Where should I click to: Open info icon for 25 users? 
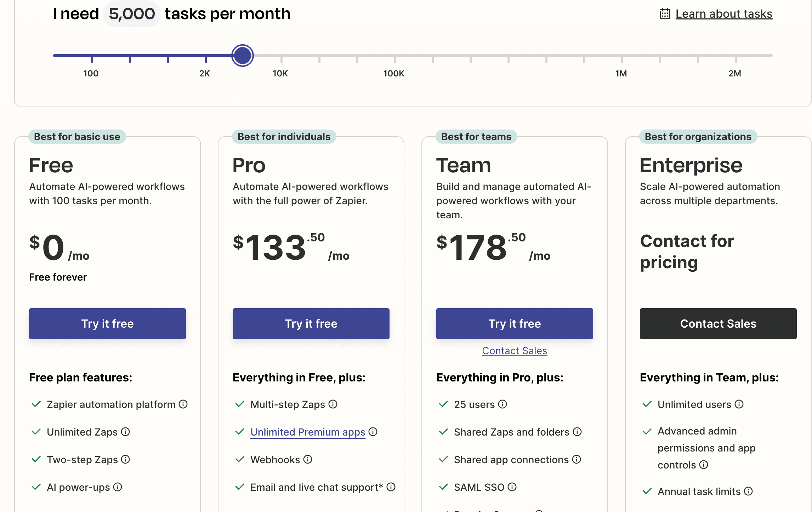[x=502, y=404]
